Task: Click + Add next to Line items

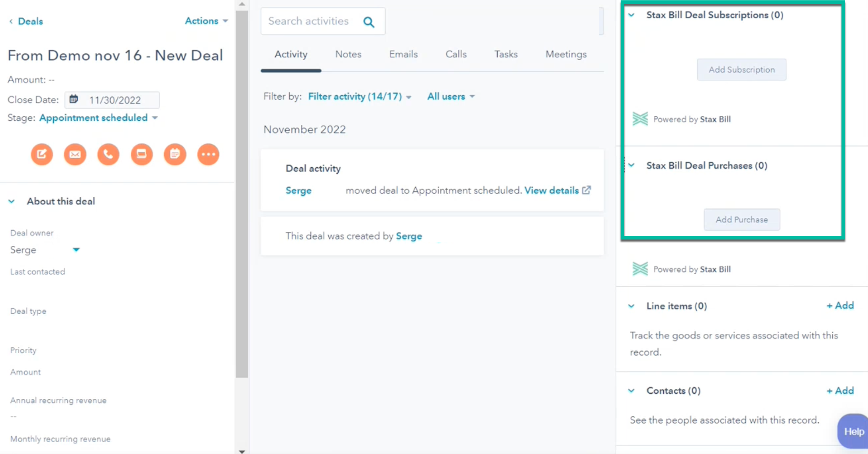Action: [840, 305]
